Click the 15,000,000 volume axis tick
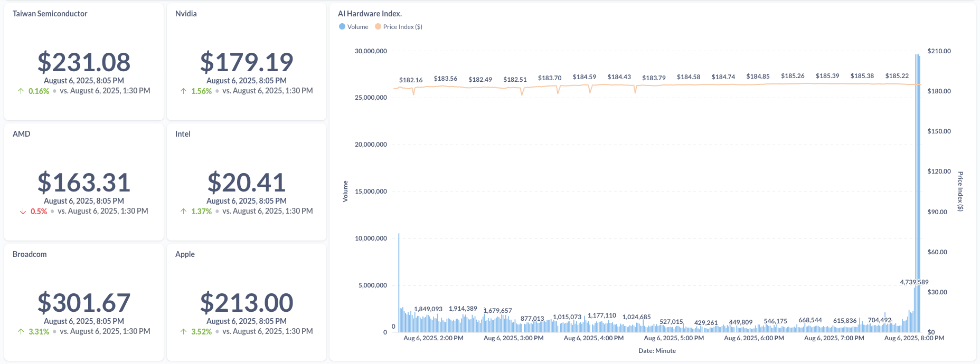Screen dimensions: 980x364 pos(371,191)
